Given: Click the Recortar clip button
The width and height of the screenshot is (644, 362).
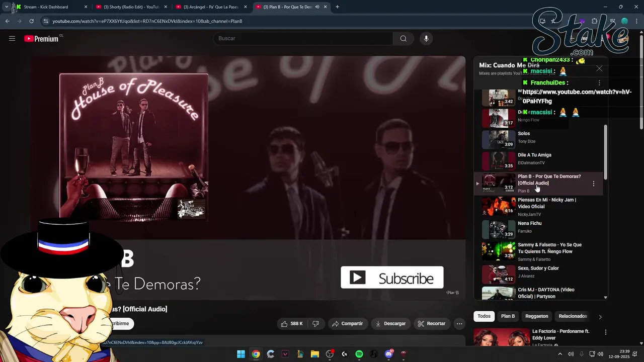Looking at the screenshot, I should coord(431,324).
